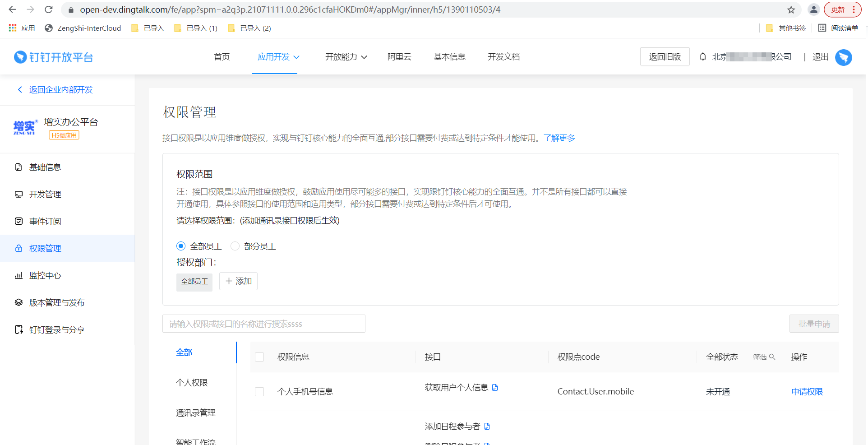Reload the page in the browser
868x445 pixels.
[x=49, y=9]
